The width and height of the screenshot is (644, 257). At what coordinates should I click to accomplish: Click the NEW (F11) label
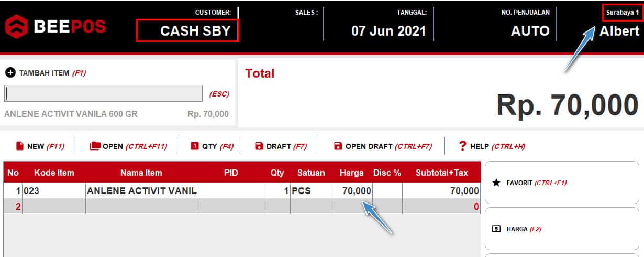coord(46,146)
